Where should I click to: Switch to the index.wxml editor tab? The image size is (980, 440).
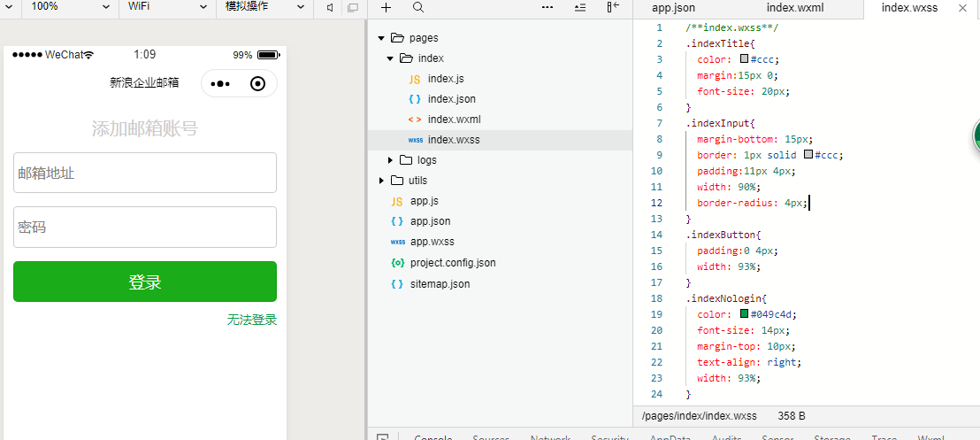pyautogui.click(x=797, y=7)
